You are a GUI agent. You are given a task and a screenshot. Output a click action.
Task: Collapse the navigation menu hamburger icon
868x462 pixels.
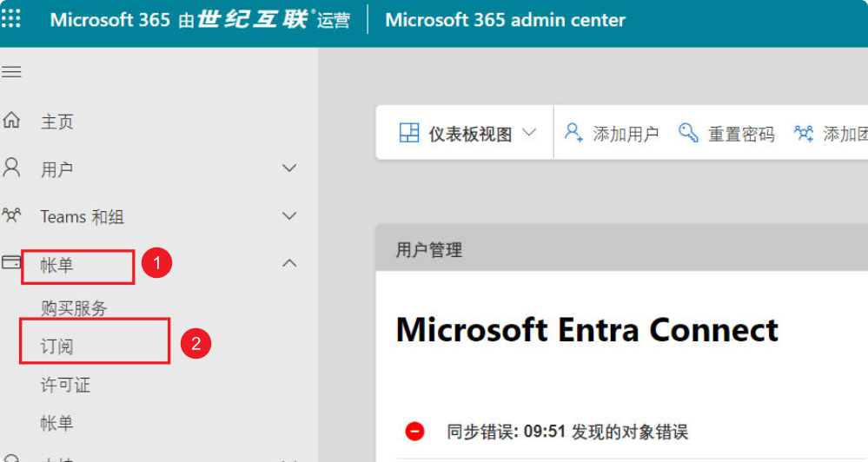(11, 71)
